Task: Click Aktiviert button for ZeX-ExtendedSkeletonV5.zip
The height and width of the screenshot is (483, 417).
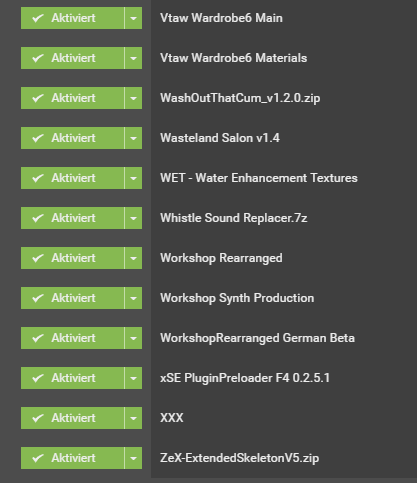Action: click(73, 458)
